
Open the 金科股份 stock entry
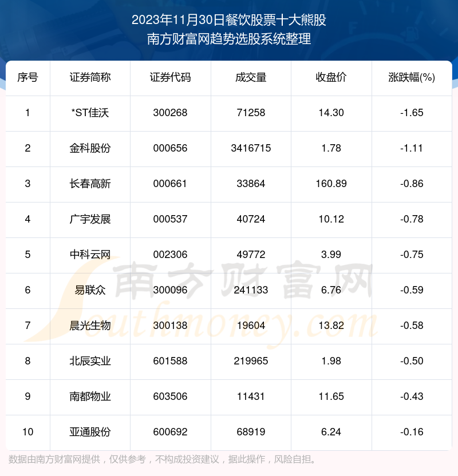(x=90, y=148)
